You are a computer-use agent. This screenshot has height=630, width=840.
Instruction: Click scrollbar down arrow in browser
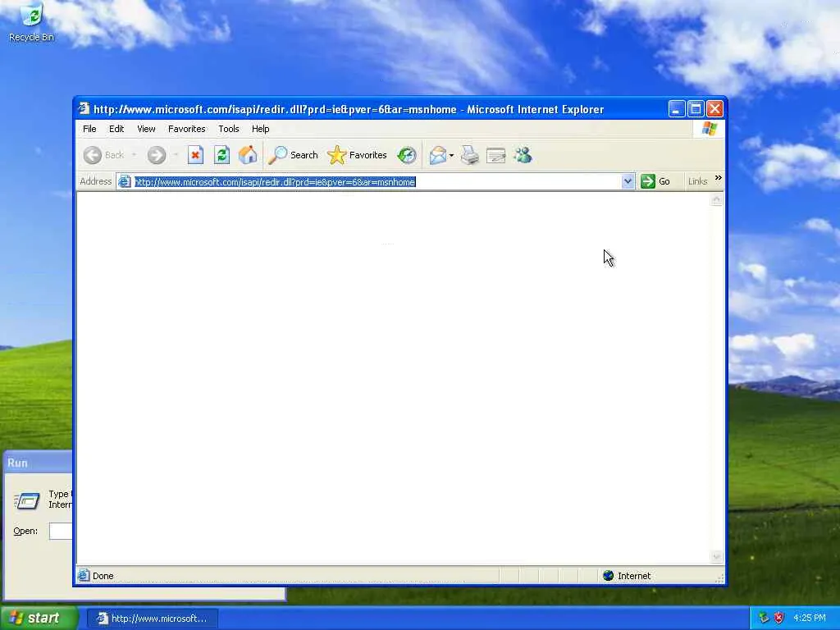(x=716, y=558)
